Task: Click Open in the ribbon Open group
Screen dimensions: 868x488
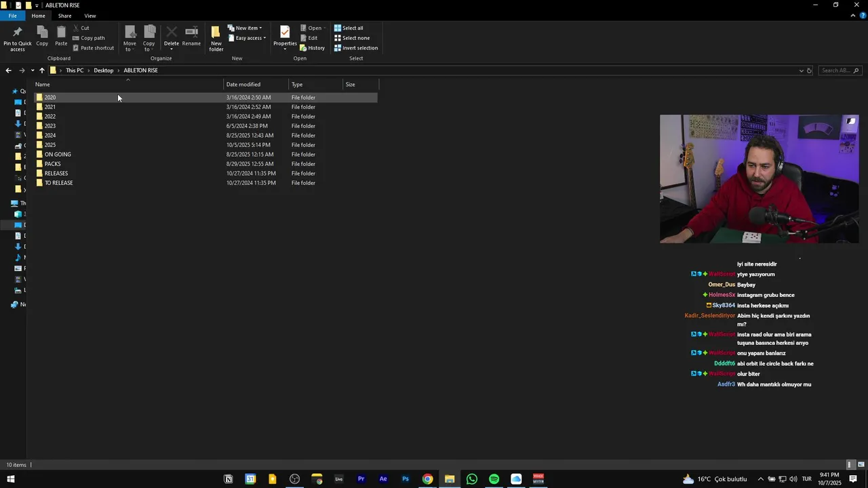Action: 313,28
